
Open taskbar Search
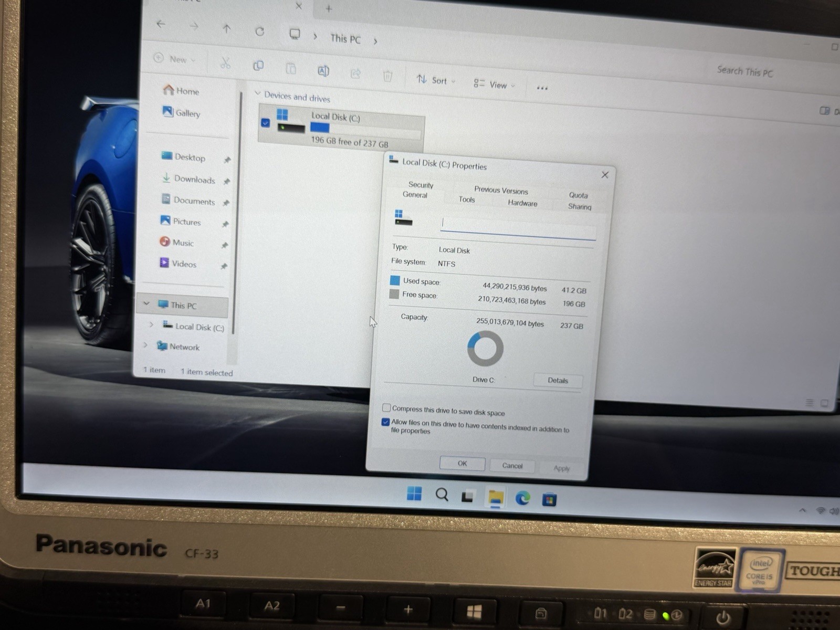click(442, 495)
